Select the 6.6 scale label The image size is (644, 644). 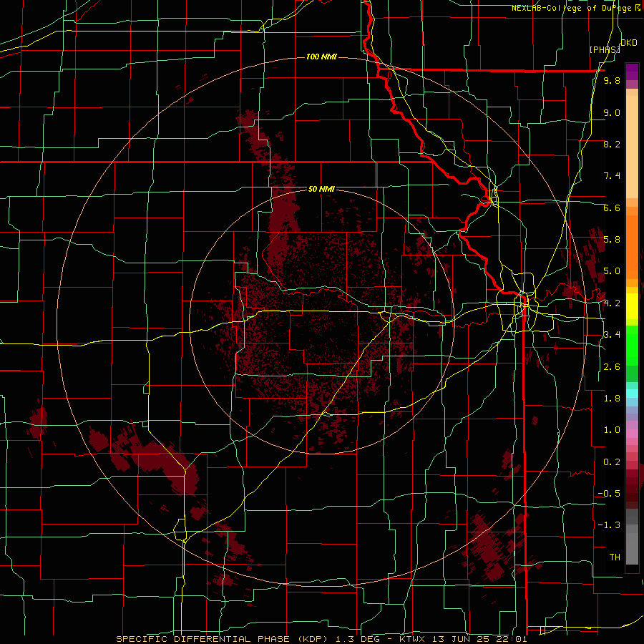(x=612, y=208)
